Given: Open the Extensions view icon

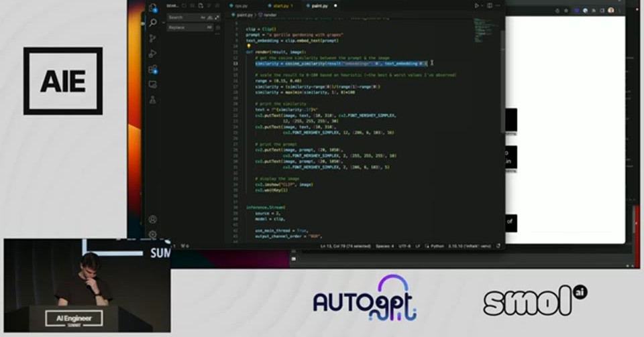Looking at the screenshot, I should (153, 69).
